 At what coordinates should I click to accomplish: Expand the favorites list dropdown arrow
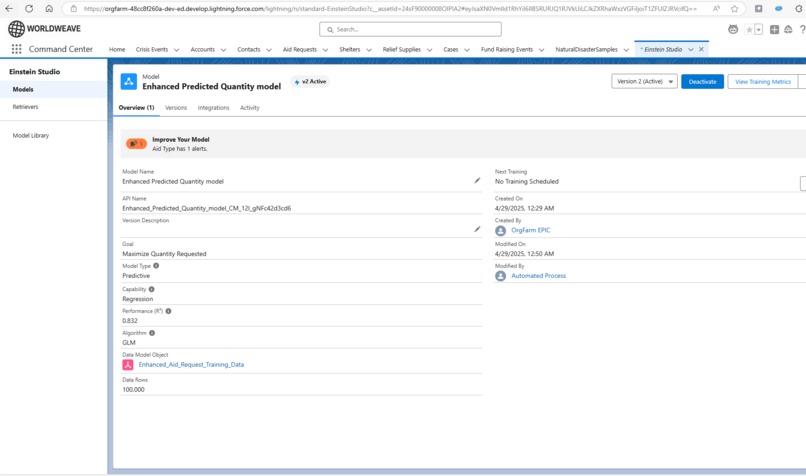coord(759,29)
